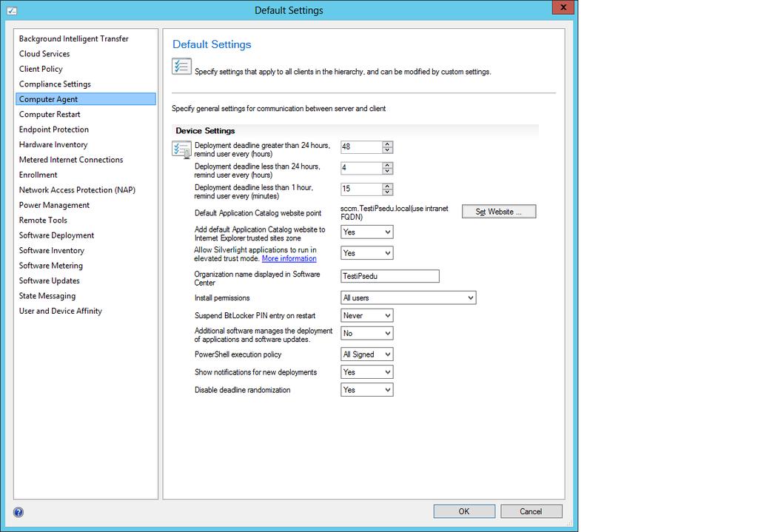Image resolution: width=758 pixels, height=532 pixels.
Task: Click the Default Settings checklist icon
Action: pyautogui.click(x=182, y=67)
